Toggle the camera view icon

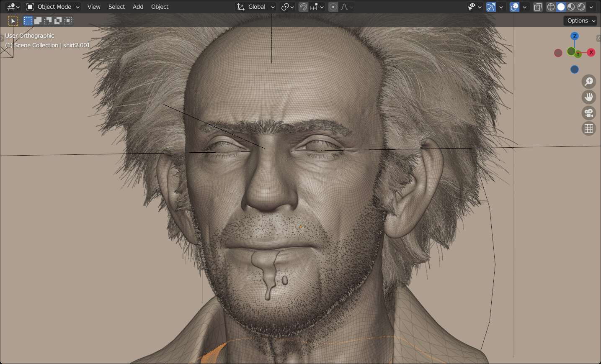click(589, 113)
